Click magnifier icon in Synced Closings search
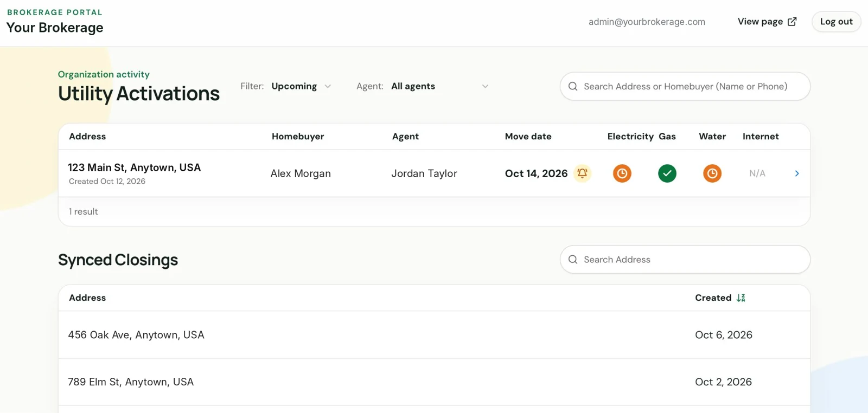 573,260
